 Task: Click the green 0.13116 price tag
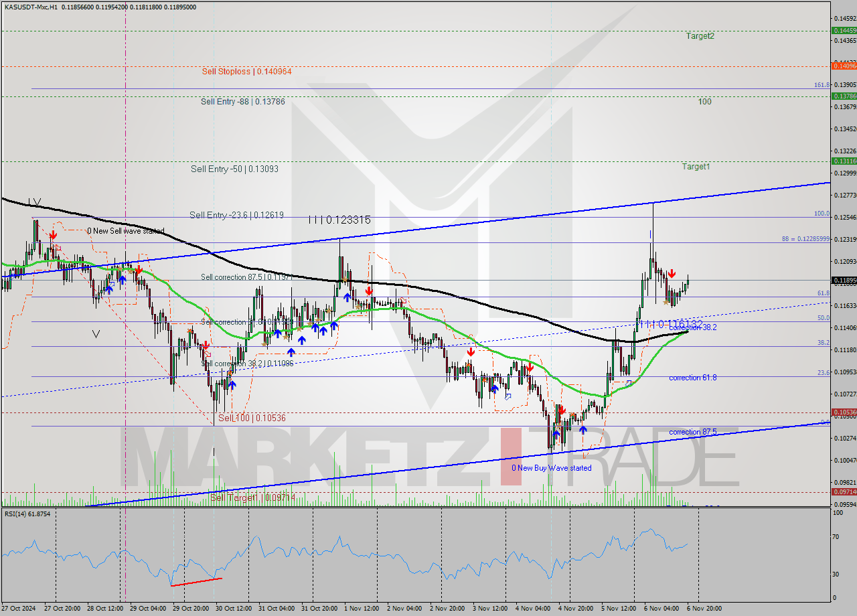pyautogui.click(x=844, y=161)
